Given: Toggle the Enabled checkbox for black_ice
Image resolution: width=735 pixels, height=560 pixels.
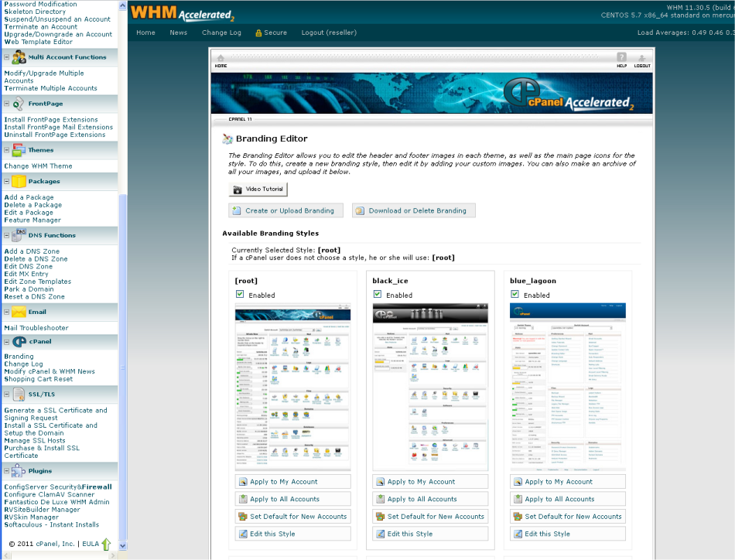Looking at the screenshot, I should tap(378, 294).
